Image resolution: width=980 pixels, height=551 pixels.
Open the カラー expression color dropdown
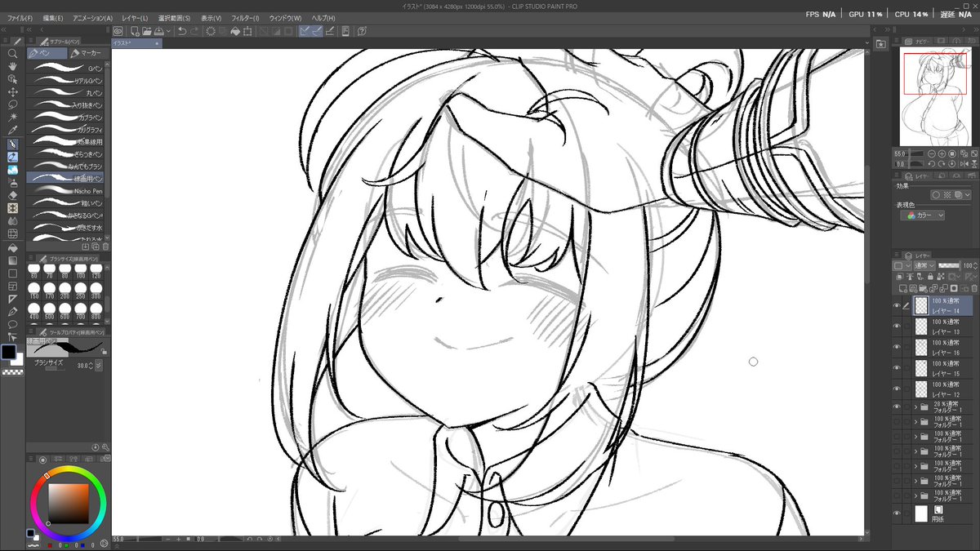click(929, 214)
